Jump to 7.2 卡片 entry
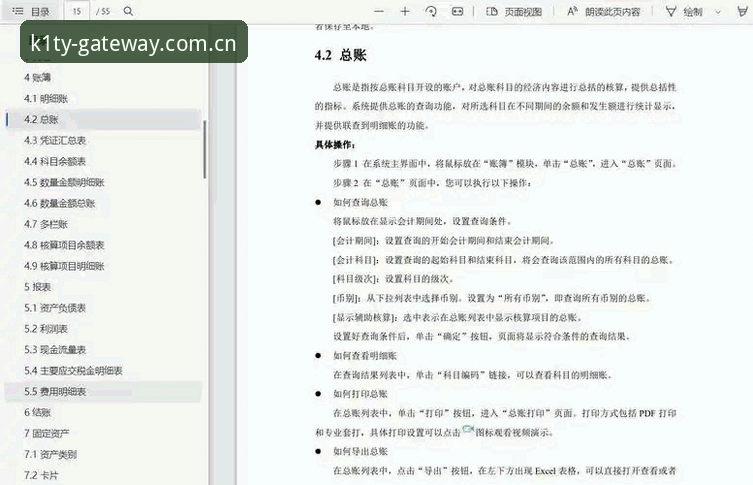Screen dimensions: 753x485 41,475
